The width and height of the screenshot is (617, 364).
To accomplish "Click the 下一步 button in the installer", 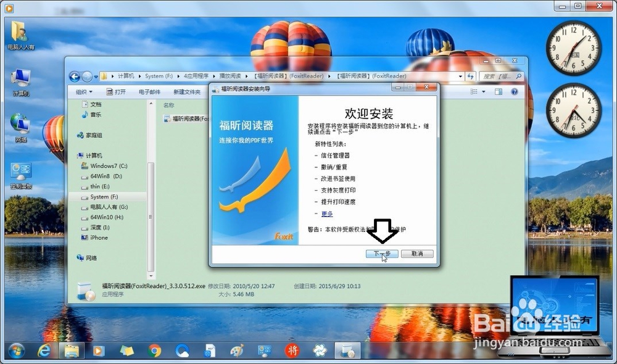I will [382, 254].
